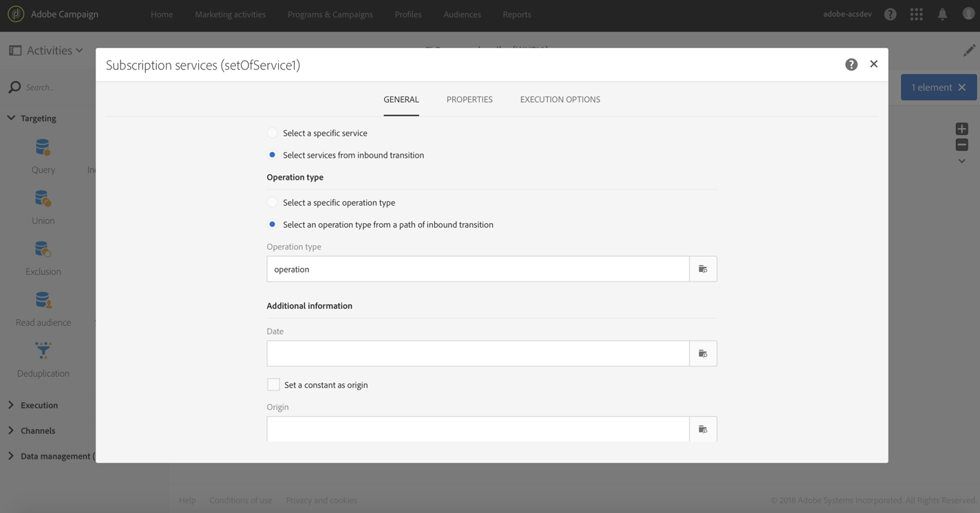Viewport: 980px width, 513px height.
Task: Open the apps grid icon
Action: (x=916, y=14)
